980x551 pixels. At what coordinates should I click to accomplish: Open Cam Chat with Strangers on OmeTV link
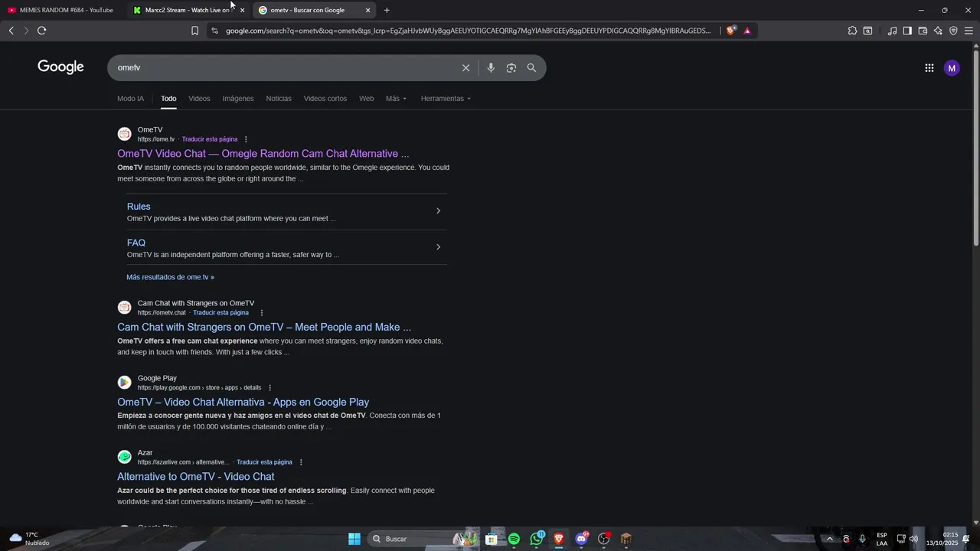pos(264,328)
